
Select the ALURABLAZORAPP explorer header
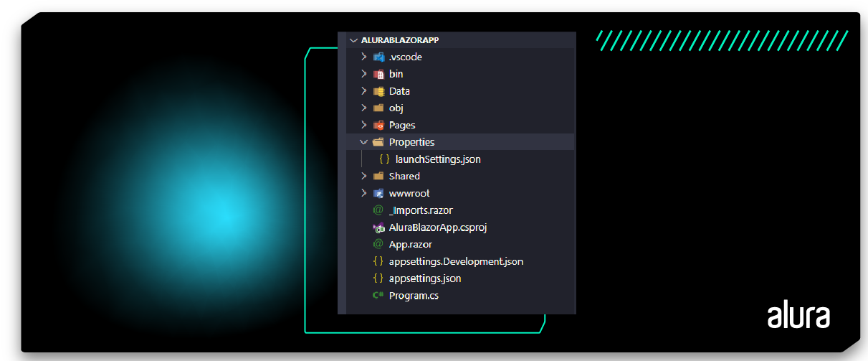pos(400,41)
